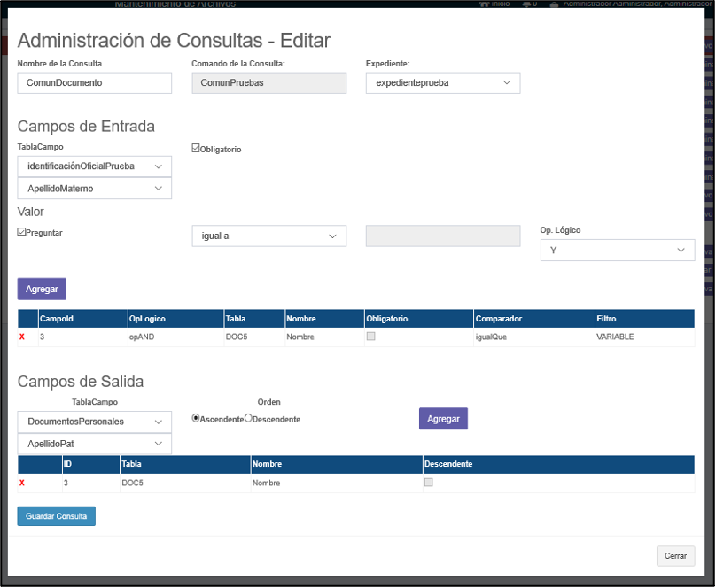Image resolution: width=716 pixels, height=588 pixels.
Task: Open the ApellidoMaterno field dropdown
Action: click(94, 189)
